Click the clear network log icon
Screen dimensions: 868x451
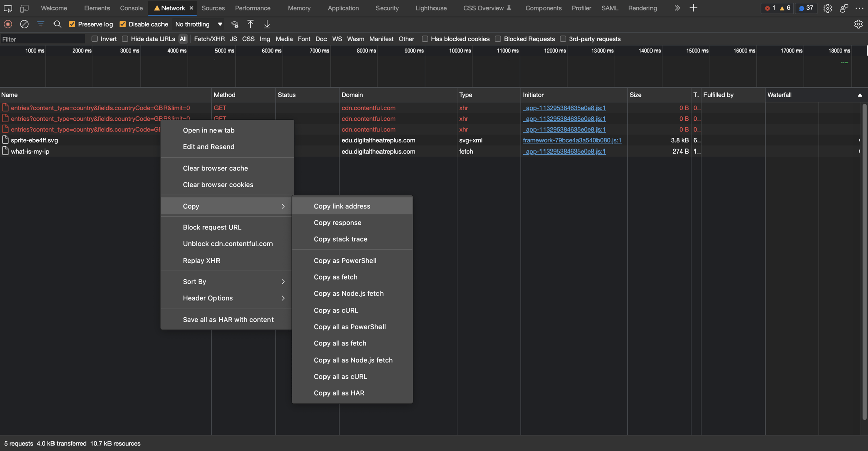coord(24,24)
